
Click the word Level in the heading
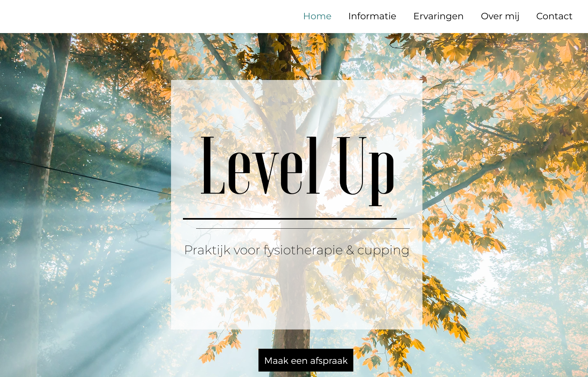tap(260, 165)
